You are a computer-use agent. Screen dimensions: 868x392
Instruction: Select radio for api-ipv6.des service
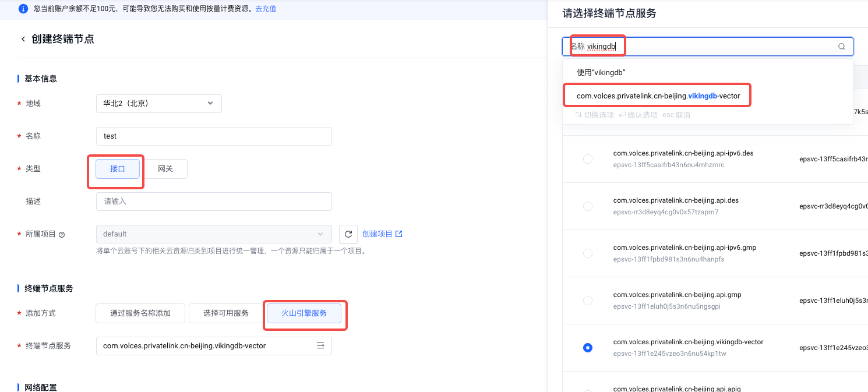[x=588, y=159]
